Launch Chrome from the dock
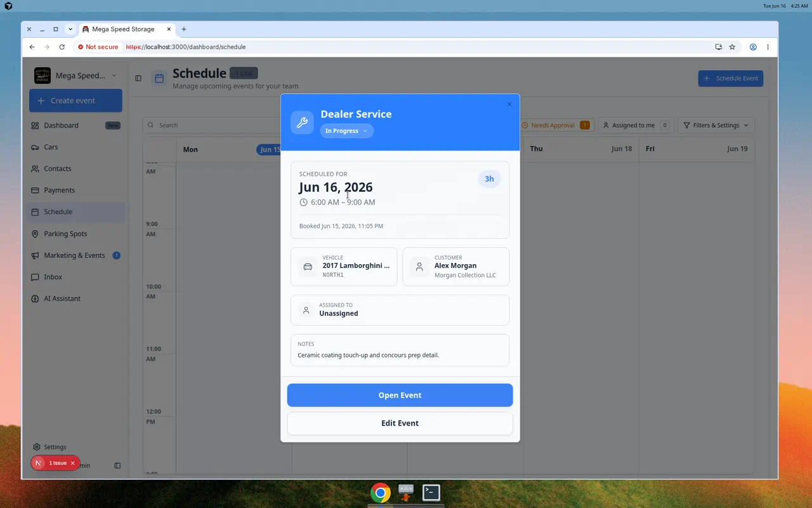This screenshot has width=812, height=508. tap(381, 493)
